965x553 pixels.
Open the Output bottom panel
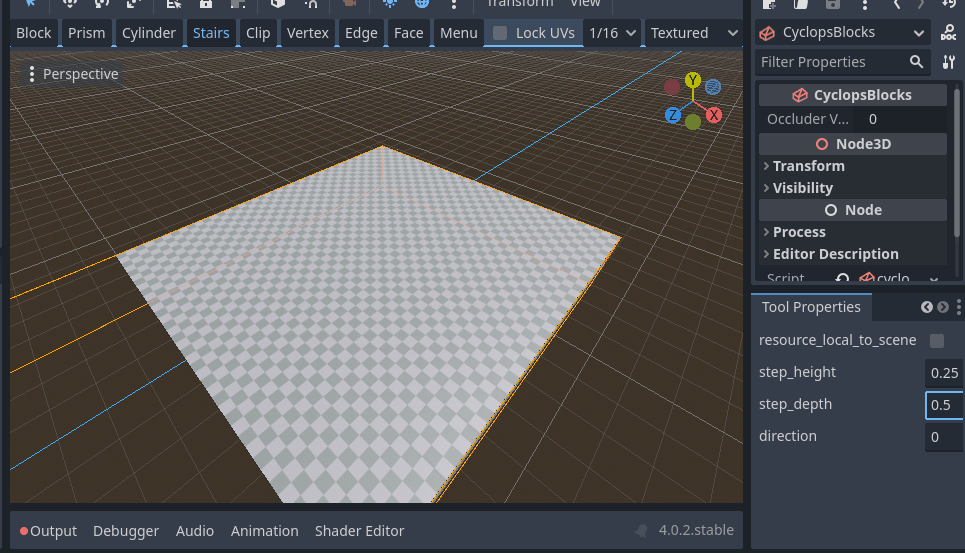coord(48,531)
